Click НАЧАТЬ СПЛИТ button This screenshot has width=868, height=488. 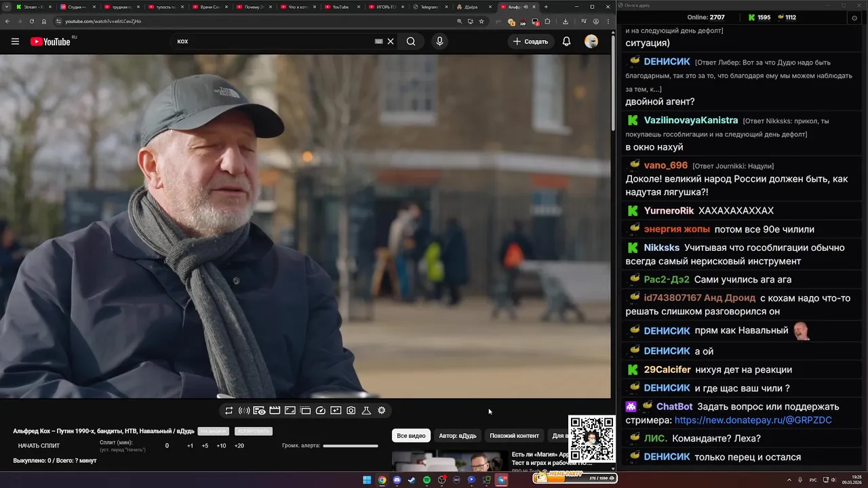click(x=39, y=445)
